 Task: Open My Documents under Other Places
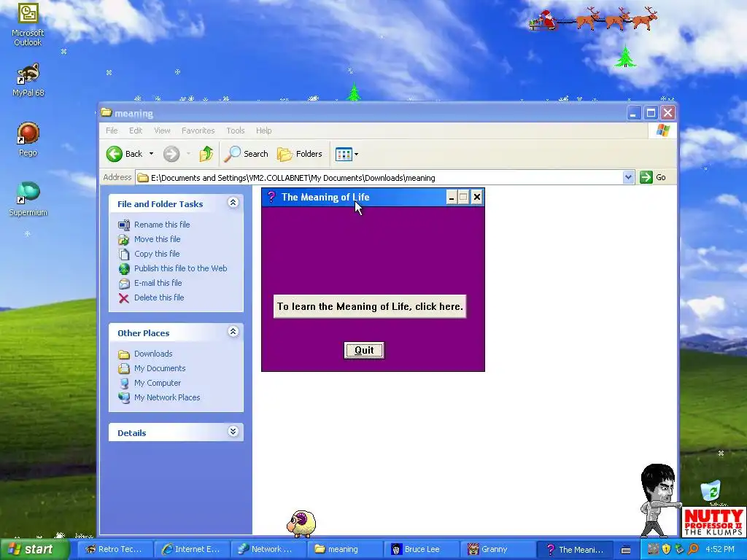[x=160, y=368]
